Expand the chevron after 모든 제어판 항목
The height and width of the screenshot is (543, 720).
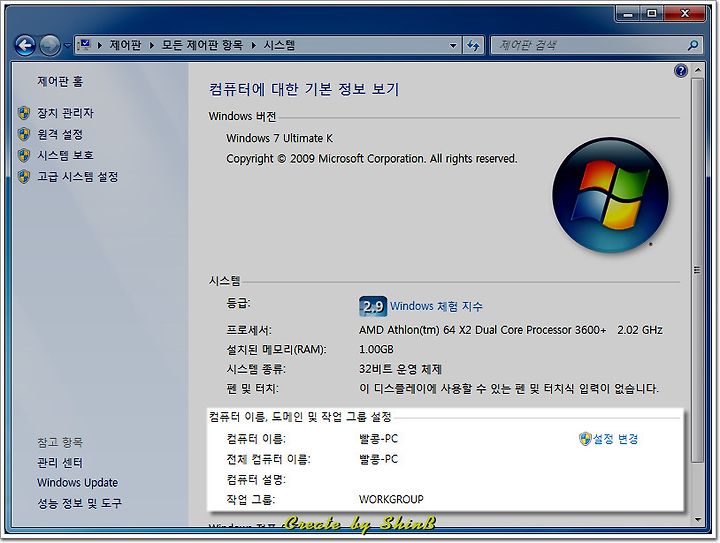coord(253,45)
